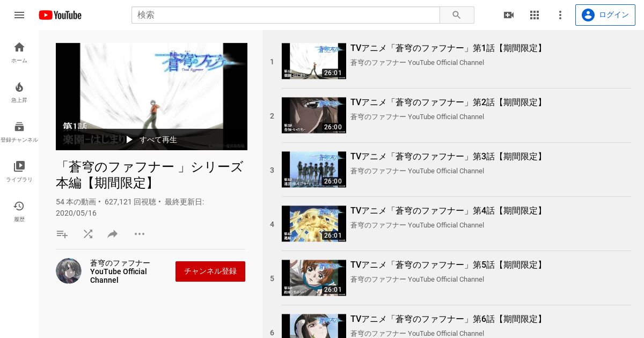Screen dimensions: 644x338
Task: Open thumbnail of 第4話 video
Action: [x=314, y=224]
